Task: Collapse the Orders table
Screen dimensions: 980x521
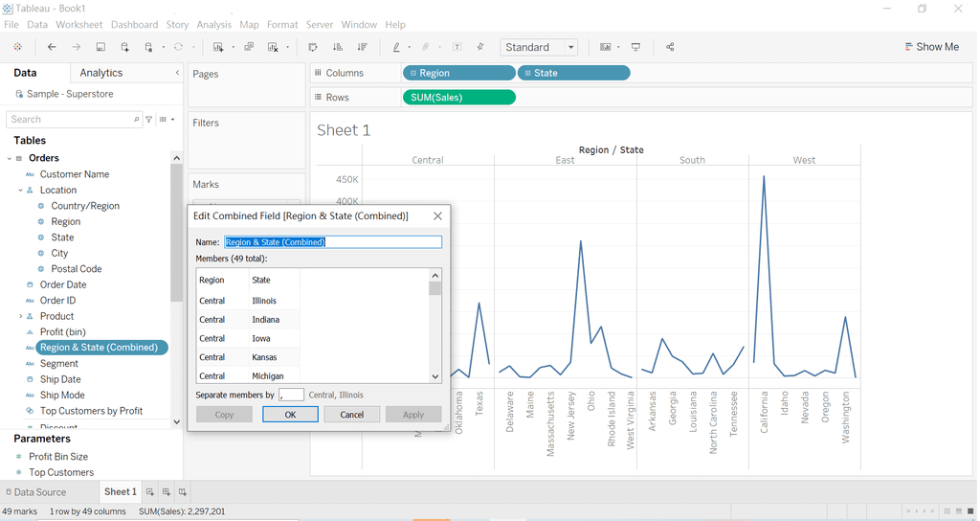Action: click(x=10, y=158)
